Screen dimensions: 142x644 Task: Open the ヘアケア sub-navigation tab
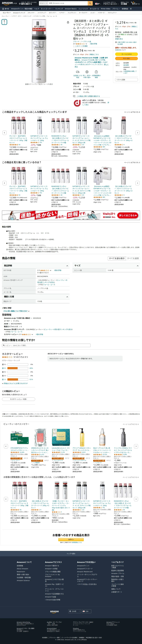tap(62, 12)
